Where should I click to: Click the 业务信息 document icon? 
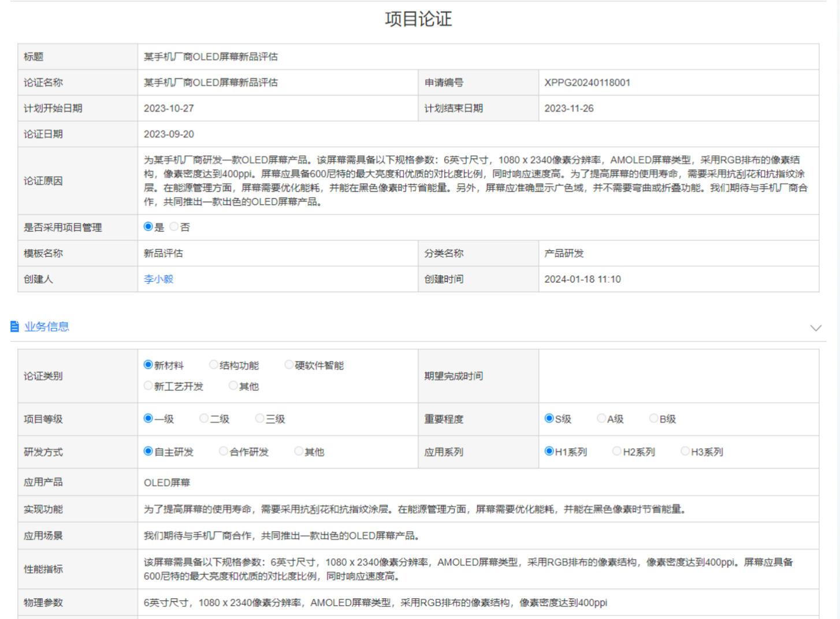click(15, 327)
